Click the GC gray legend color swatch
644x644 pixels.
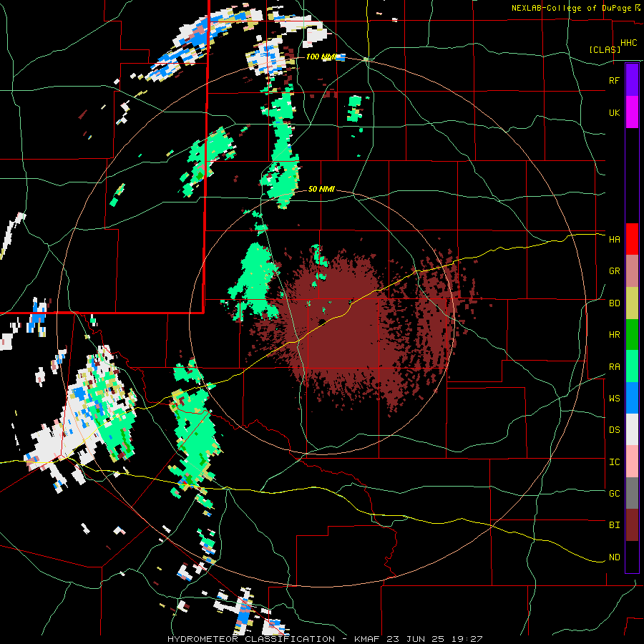(632, 493)
